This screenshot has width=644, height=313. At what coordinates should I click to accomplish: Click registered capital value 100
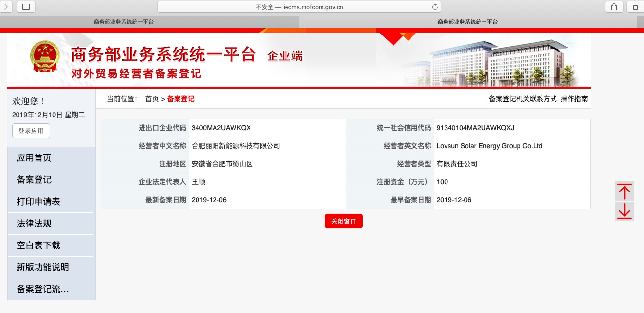click(442, 182)
